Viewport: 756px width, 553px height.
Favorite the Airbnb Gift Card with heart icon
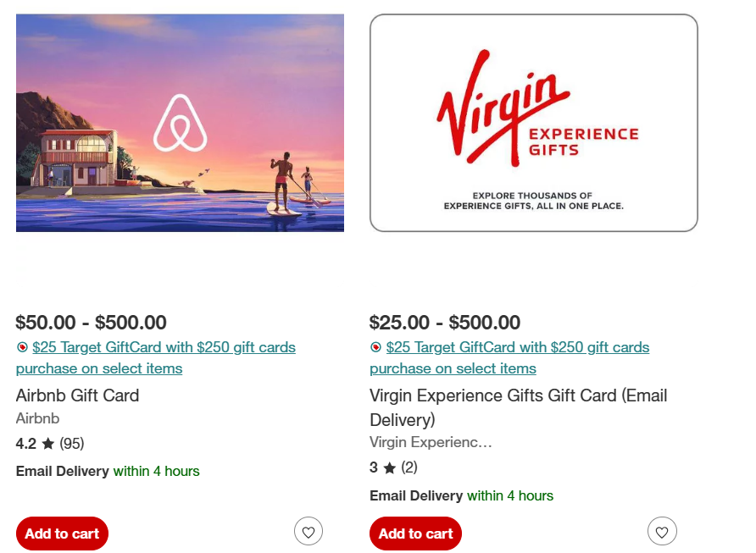click(309, 532)
